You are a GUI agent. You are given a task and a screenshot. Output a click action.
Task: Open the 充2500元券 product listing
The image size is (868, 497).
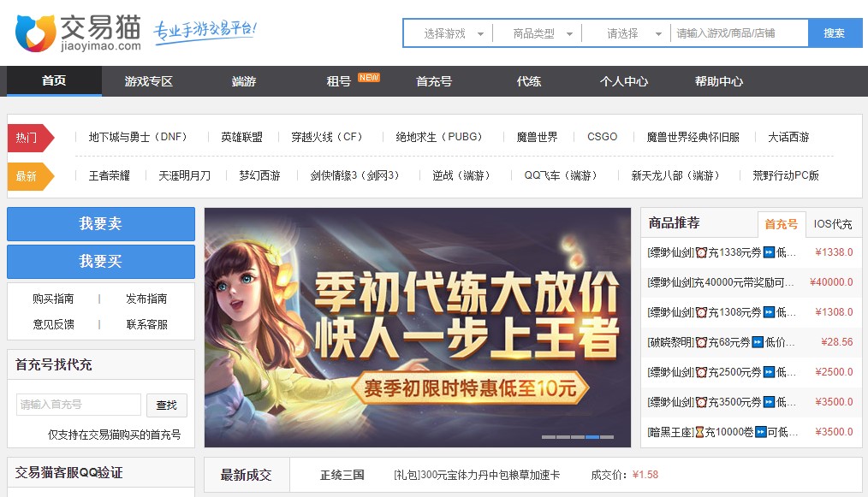722,372
